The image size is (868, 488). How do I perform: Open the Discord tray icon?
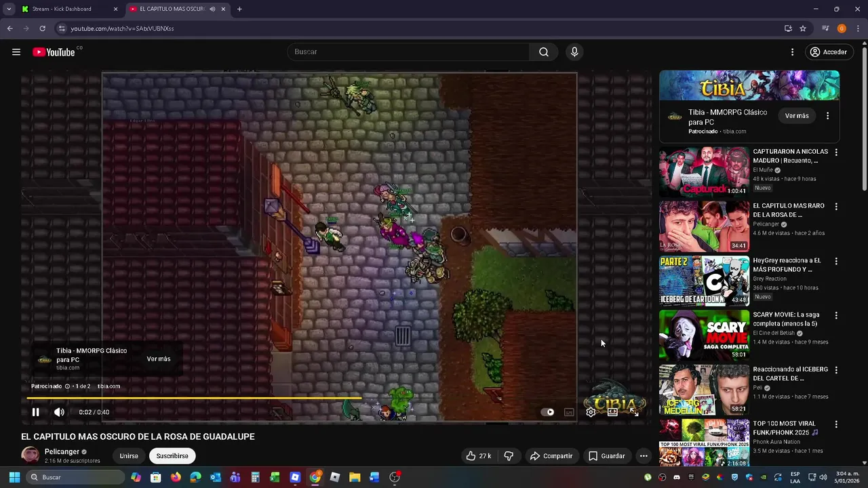point(676,477)
